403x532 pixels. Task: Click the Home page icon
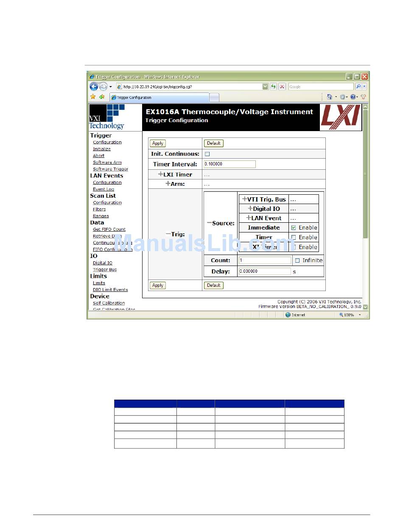(330, 97)
